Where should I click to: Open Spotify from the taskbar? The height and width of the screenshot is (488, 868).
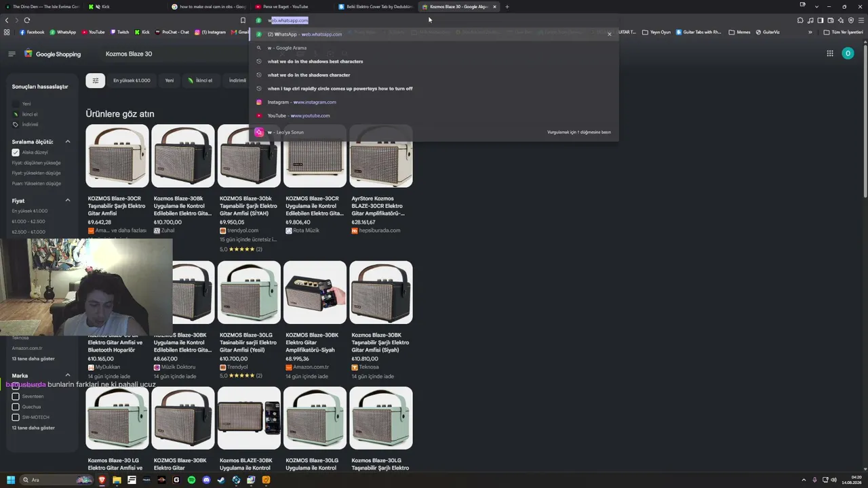tap(191, 480)
